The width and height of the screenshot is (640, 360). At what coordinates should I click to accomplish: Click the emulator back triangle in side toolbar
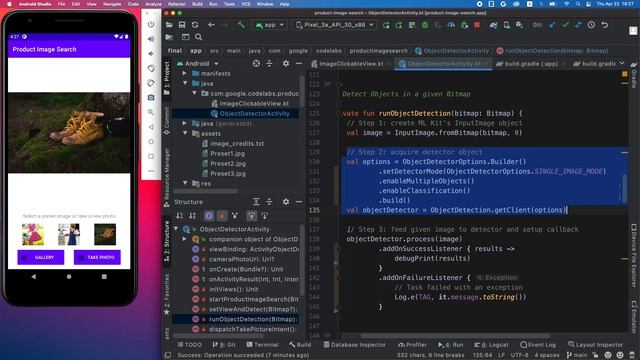[151, 127]
